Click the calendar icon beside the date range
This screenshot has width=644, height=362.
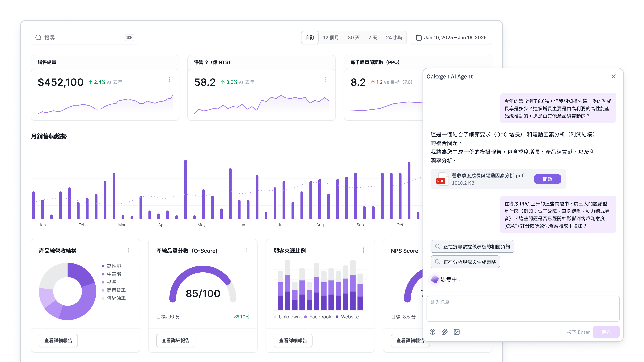(419, 37)
